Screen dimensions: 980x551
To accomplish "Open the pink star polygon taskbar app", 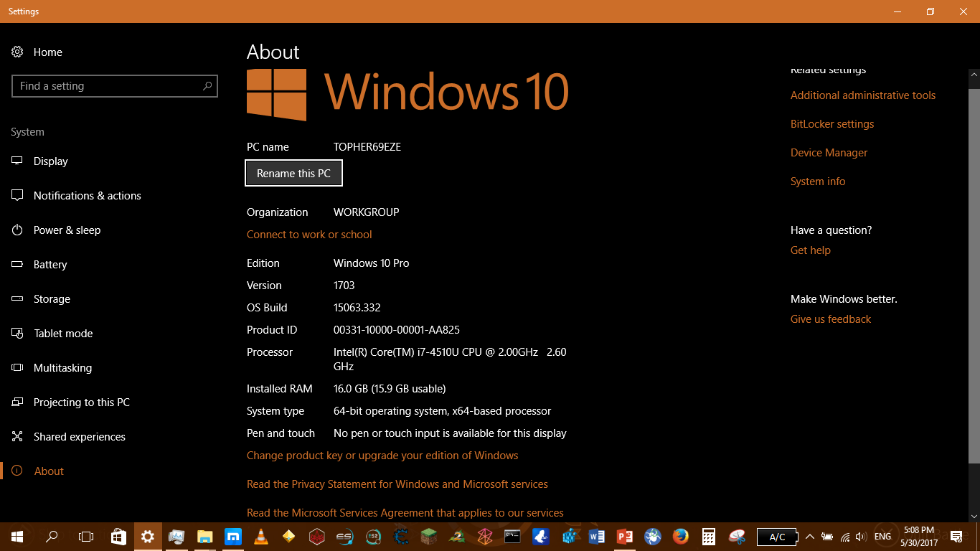I will [485, 537].
